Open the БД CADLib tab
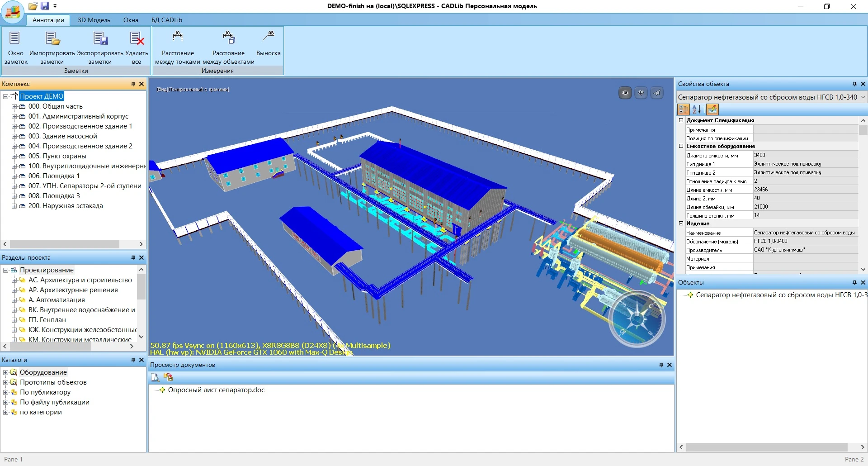The height and width of the screenshot is (466, 868). pyautogui.click(x=166, y=20)
